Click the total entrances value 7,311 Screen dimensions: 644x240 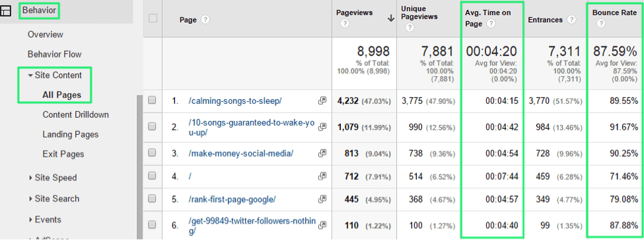[x=564, y=52]
